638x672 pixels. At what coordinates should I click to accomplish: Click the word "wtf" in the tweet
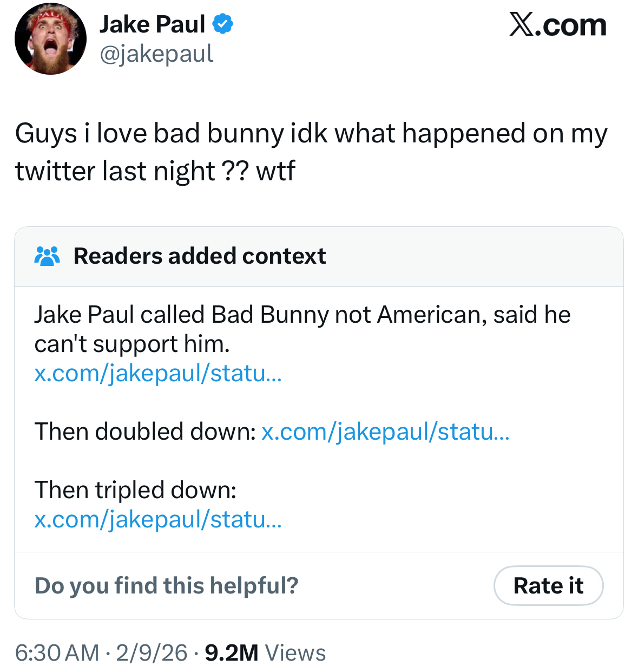[275, 171]
